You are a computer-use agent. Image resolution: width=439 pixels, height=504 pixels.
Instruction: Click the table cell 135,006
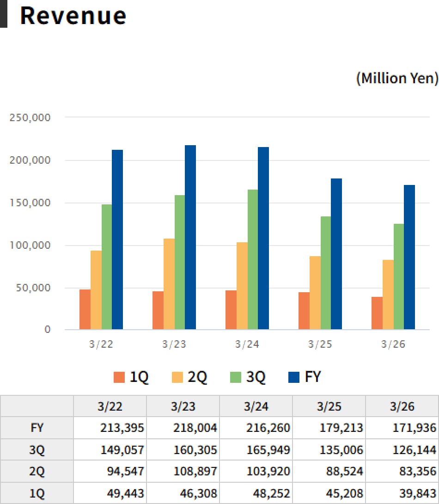point(329,450)
